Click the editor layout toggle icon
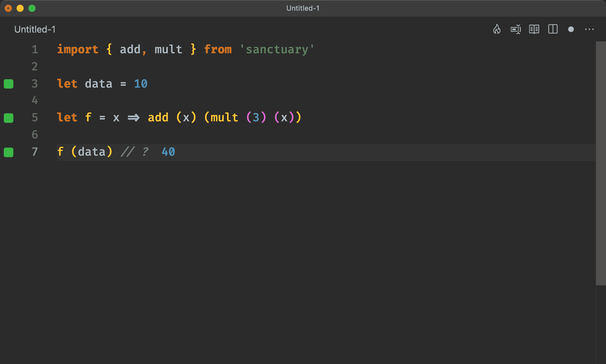 [553, 29]
